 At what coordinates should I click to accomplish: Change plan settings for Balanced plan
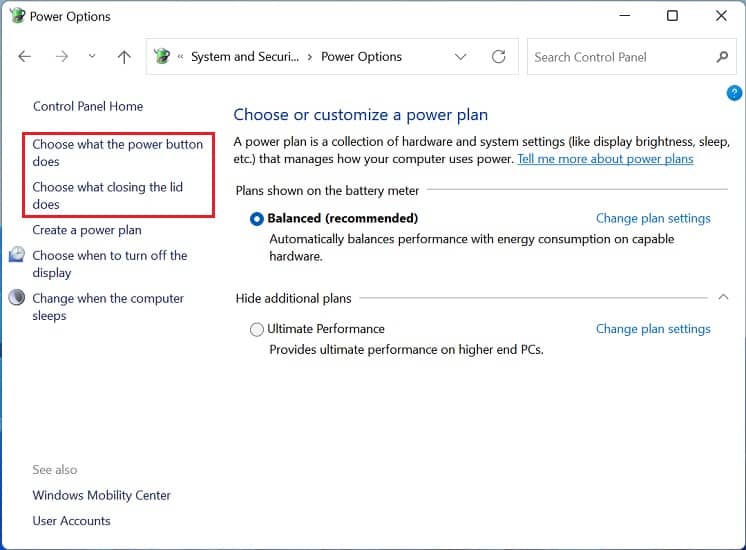coord(653,218)
